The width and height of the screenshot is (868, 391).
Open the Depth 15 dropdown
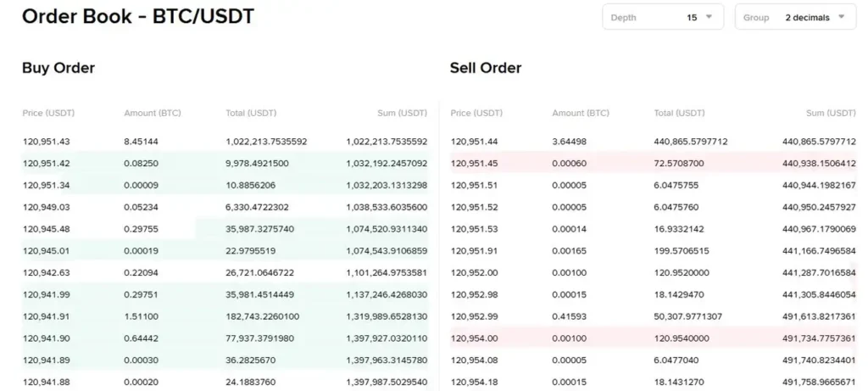point(663,17)
